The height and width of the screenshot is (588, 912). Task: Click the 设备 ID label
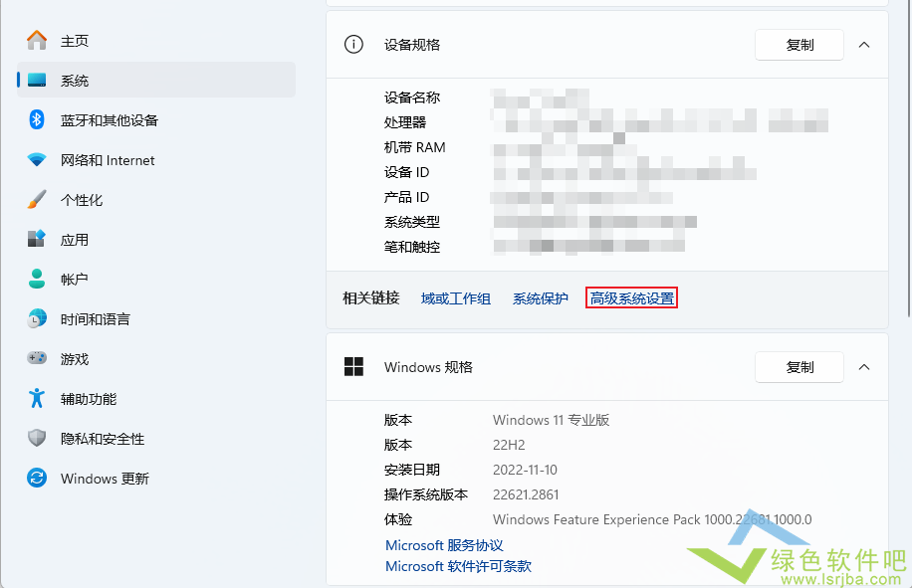point(406,172)
